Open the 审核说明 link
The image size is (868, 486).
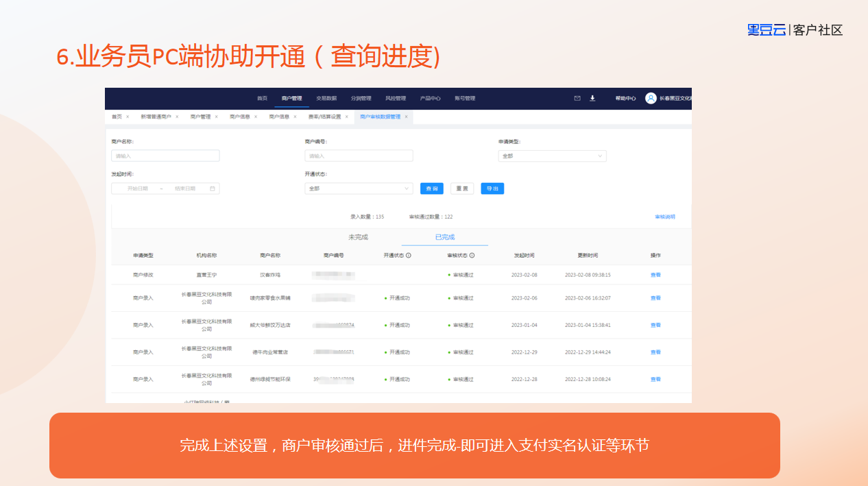[665, 217]
